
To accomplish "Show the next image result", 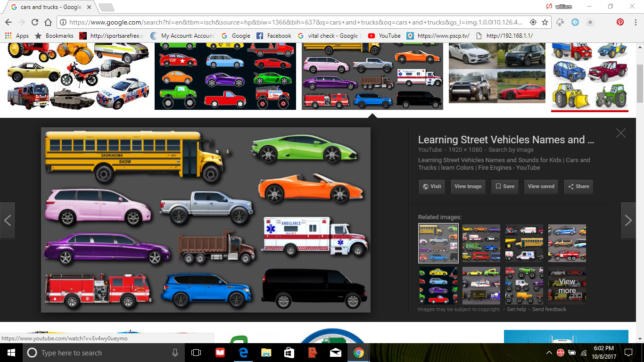I will point(628,220).
